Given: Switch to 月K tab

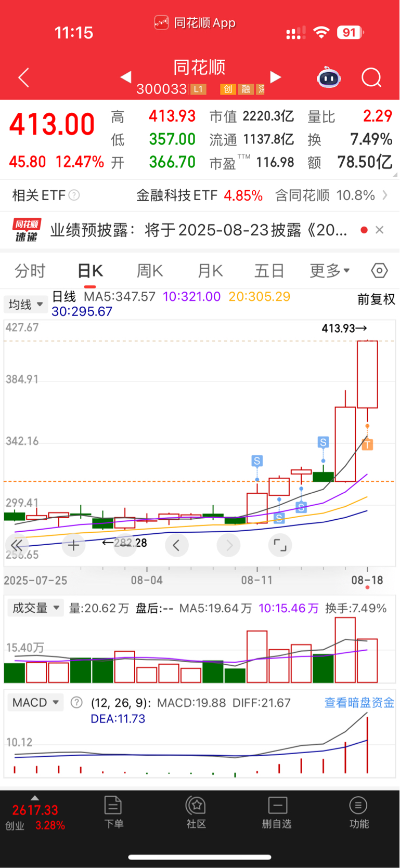Looking at the screenshot, I should coord(210,271).
